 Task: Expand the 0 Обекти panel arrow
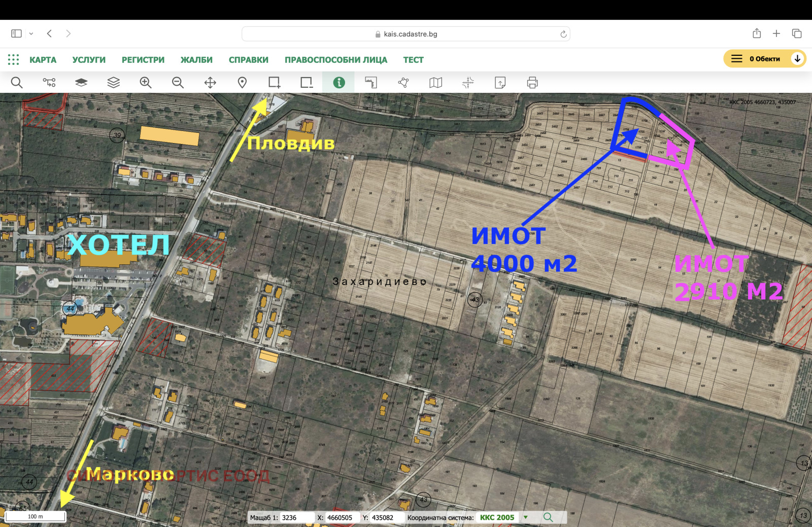797,59
